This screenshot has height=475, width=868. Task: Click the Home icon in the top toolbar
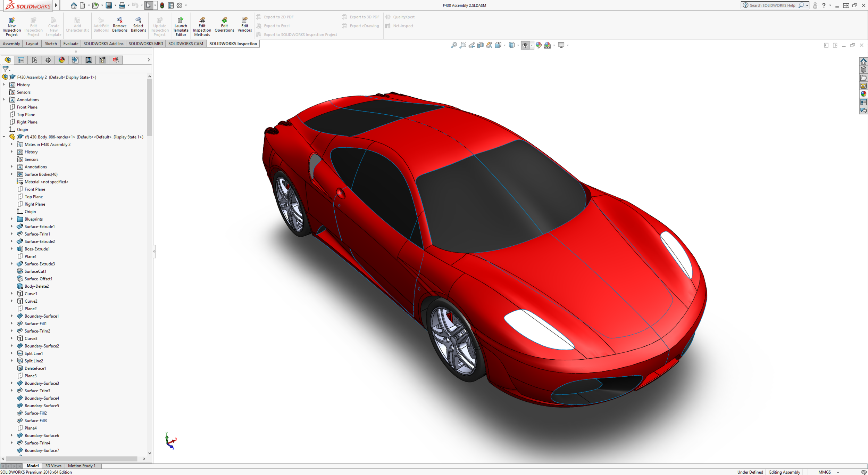(74, 5)
